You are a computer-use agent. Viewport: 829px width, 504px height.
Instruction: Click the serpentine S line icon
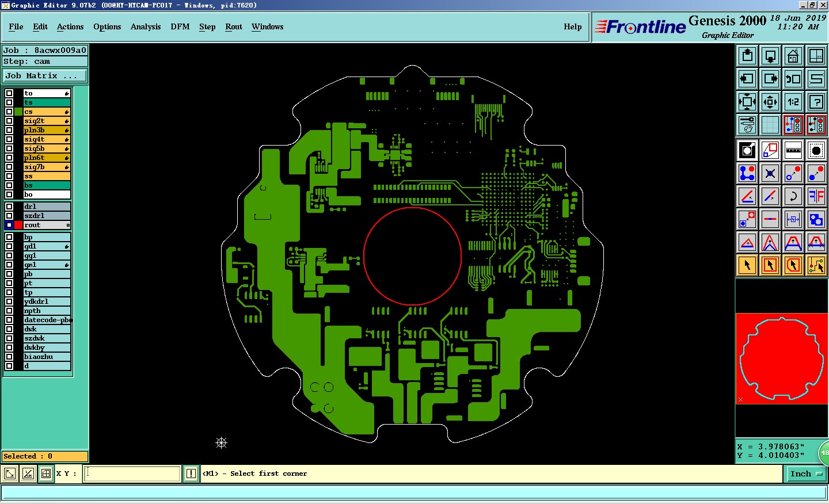click(816, 79)
